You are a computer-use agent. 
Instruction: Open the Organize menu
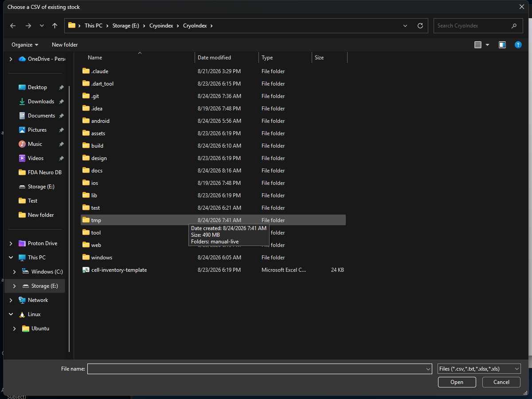(25, 45)
